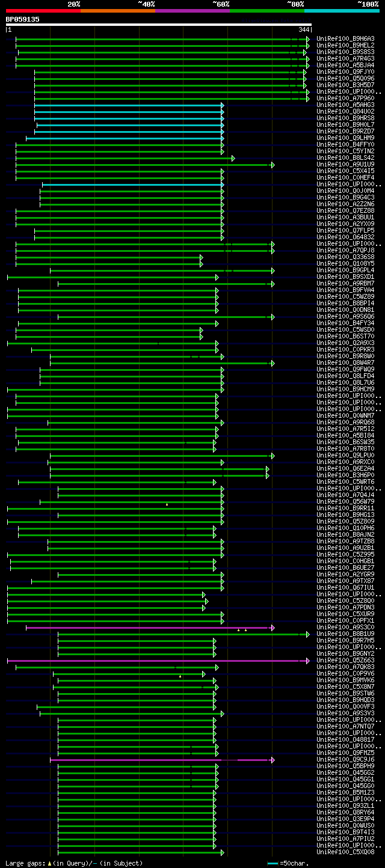This screenshot has width=385, height=868.
Task: Select UniRef100_B9RZD7 label
Action: [x=345, y=132]
